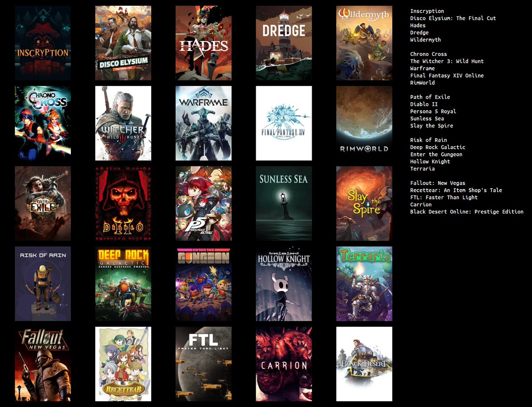Click 'Slay the Spire' list entry
The image size is (532, 407).
tap(432, 125)
